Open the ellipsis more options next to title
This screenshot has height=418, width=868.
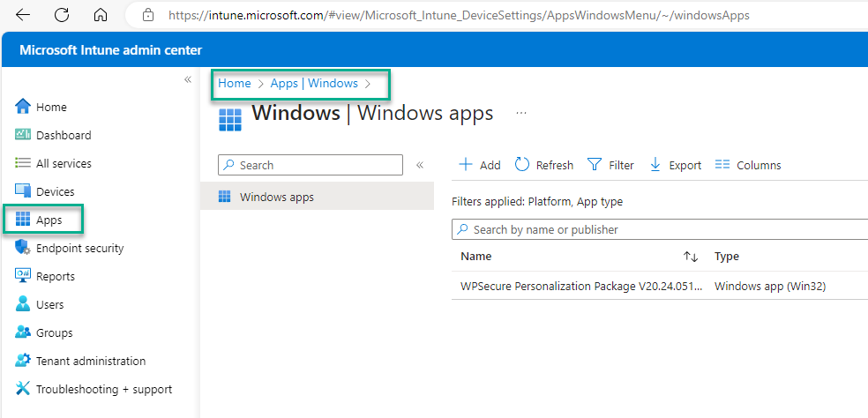[521, 113]
